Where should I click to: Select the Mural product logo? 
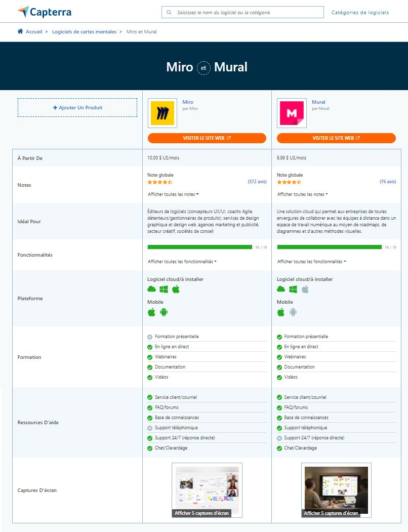pyautogui.click(x=292, y=113)
